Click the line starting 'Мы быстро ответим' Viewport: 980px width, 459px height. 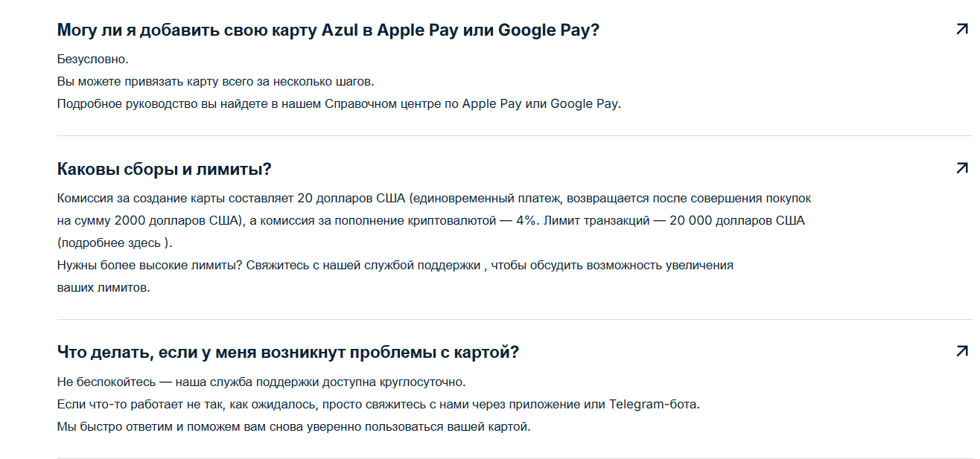293,427
